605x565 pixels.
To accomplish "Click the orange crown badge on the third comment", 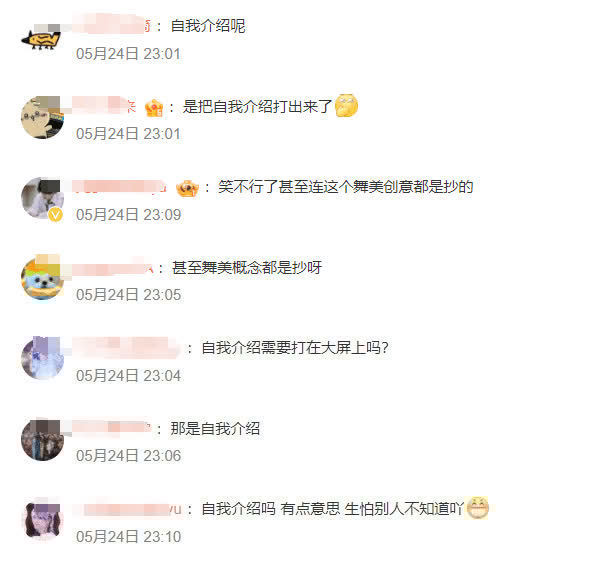I will (187, 188).
